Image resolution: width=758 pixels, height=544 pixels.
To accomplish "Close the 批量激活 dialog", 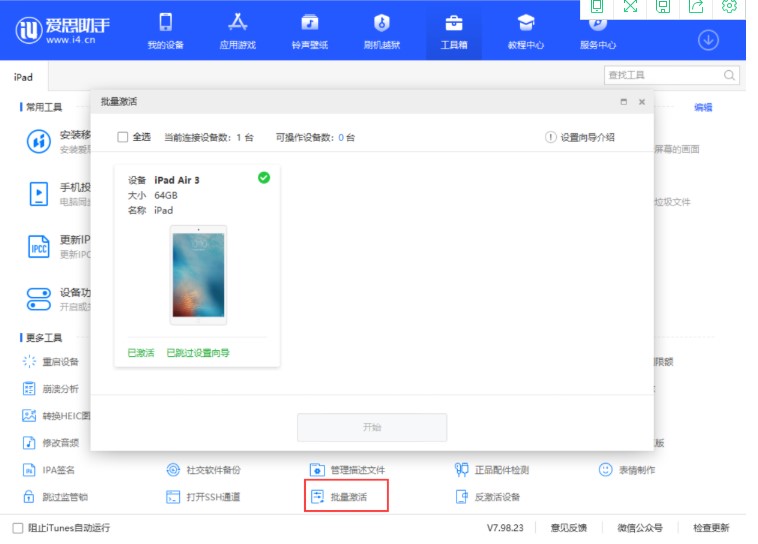I will (x=642, y=102).
